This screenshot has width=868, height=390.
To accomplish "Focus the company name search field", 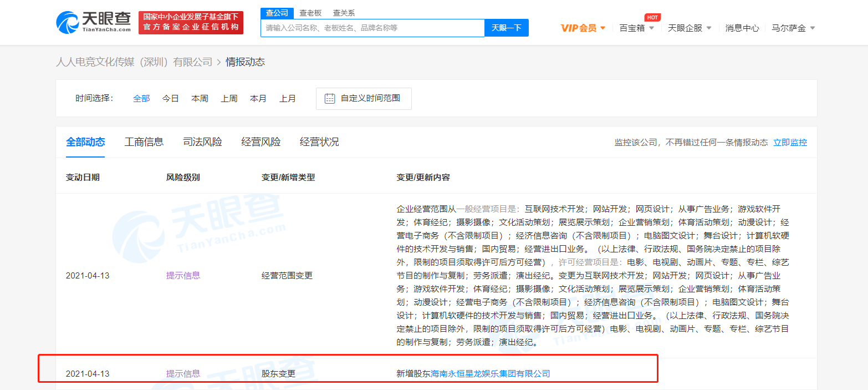I will tap(373, 28).
